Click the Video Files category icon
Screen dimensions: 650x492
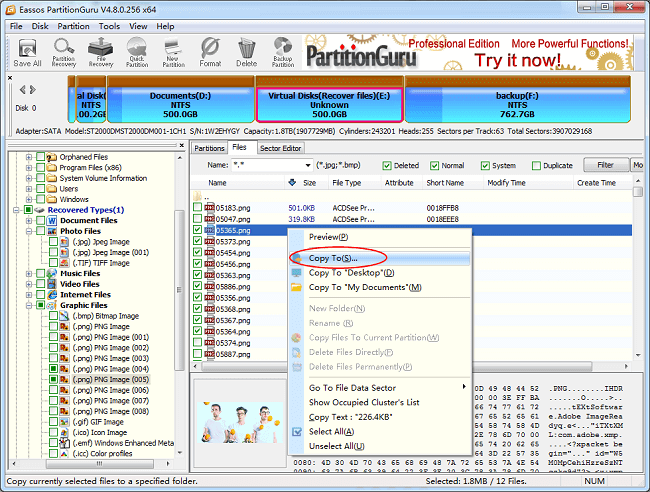(x=52, y=284)
